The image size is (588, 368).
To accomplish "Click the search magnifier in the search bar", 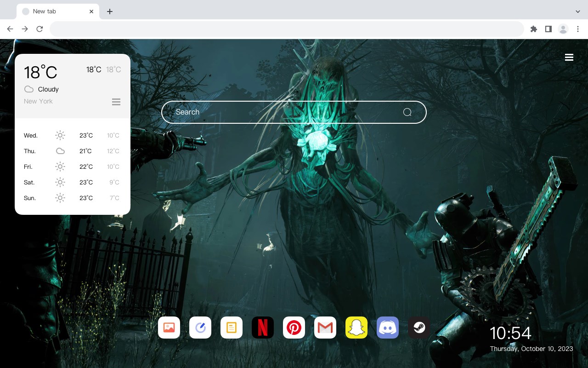I will [x=407, y=112].
